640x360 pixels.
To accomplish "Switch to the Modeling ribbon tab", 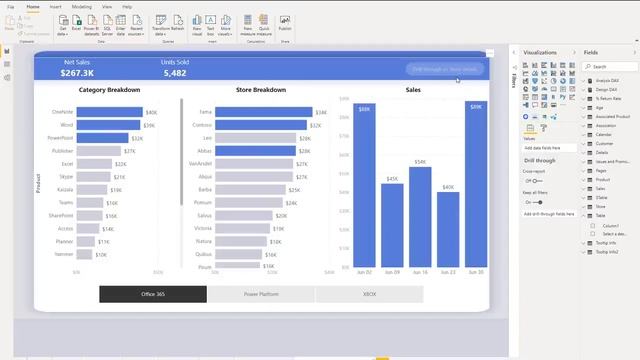I will tap(82, 7).
